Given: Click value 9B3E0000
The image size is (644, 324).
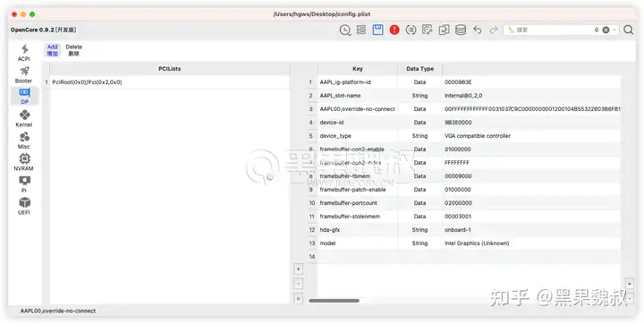Looking at the screenshot, I should pyautogui.click(x=458, y=123).
